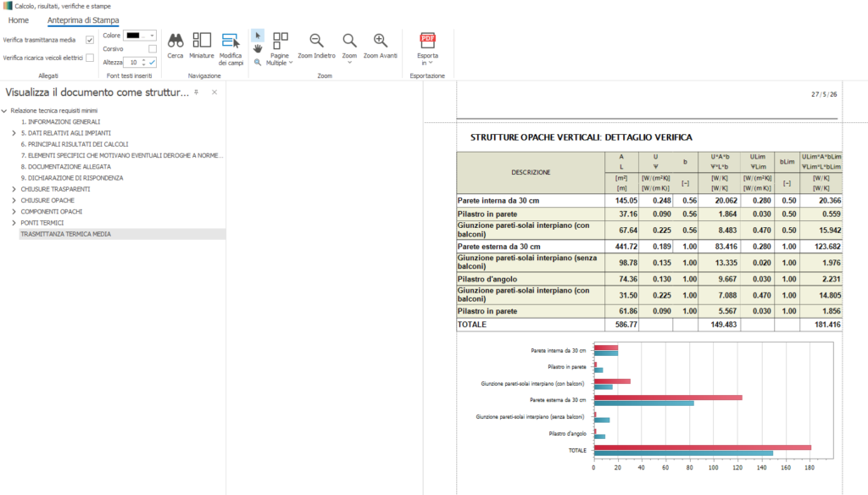Open the Colore black color dropdown

tap(140, 36)
